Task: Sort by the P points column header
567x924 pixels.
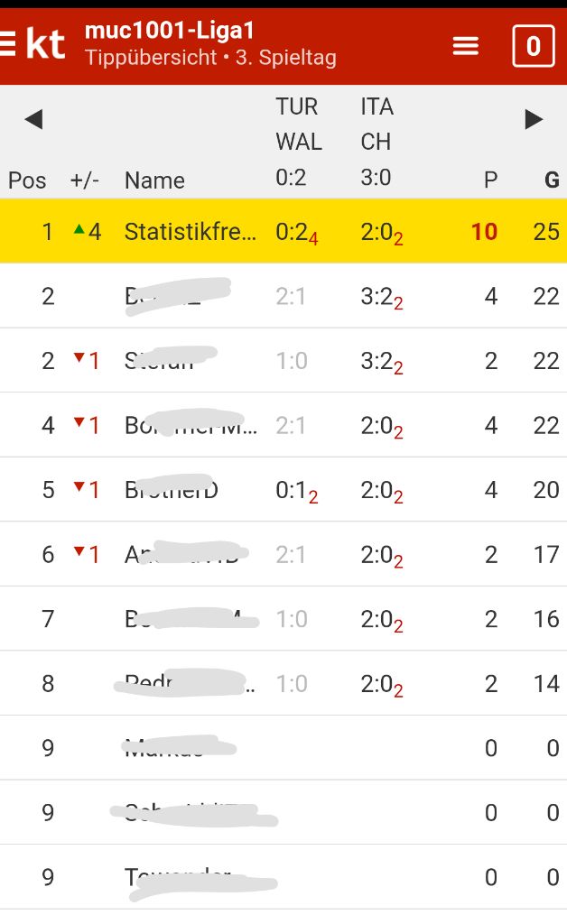Action: pos(490,180)
